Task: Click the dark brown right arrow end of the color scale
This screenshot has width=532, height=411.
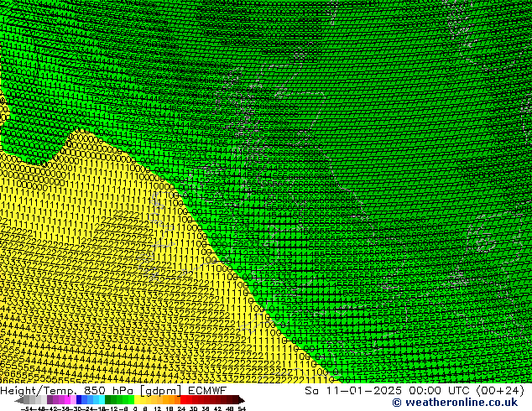Action: tap(241, 400)
